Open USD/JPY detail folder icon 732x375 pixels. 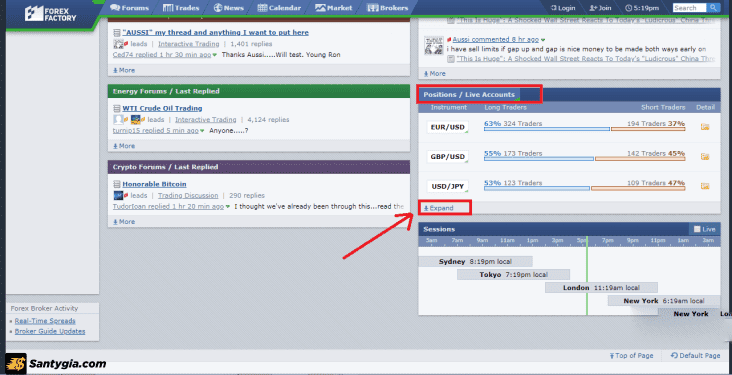click(x=705, y=186)
